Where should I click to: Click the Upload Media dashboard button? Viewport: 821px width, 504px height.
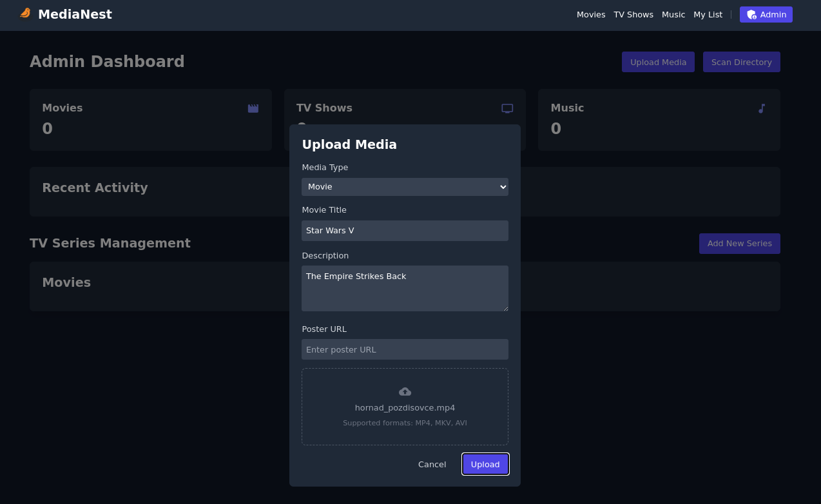[658, 62]
